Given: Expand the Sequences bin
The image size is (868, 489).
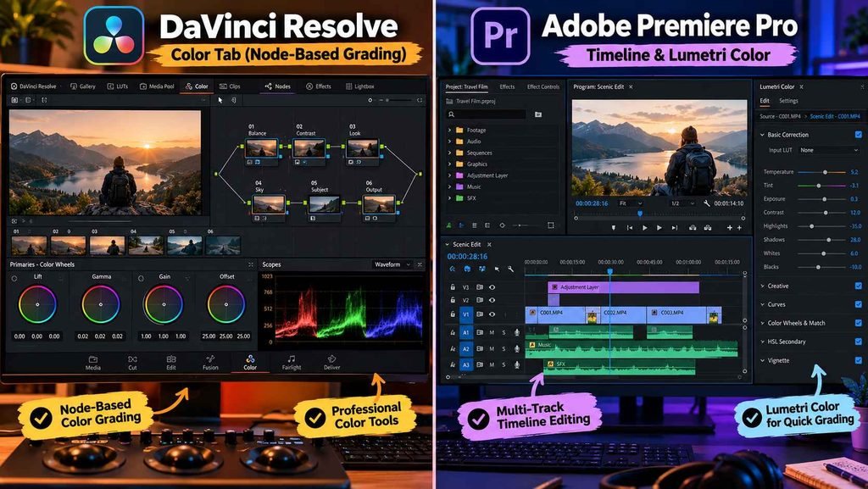Looking at the screenshot, I should [x=449, y=153].
